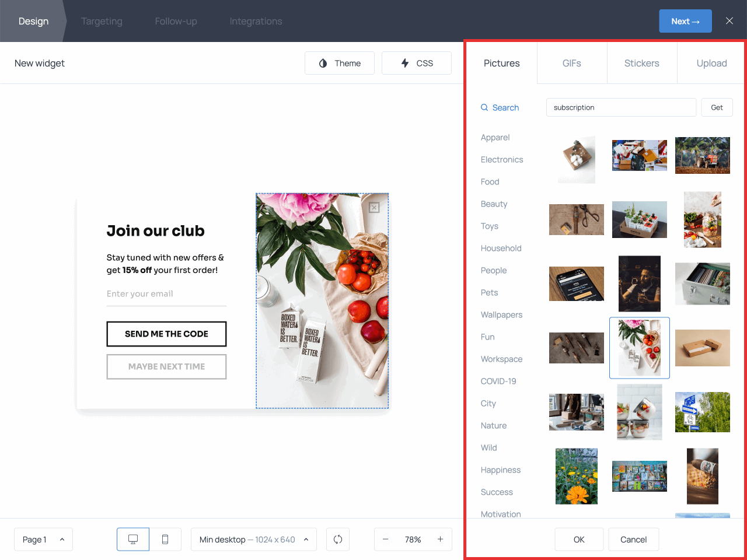The height and width of the screenshot is (560, 747).
Task: Click the subscription search field
Action: [x=621, y=107]
